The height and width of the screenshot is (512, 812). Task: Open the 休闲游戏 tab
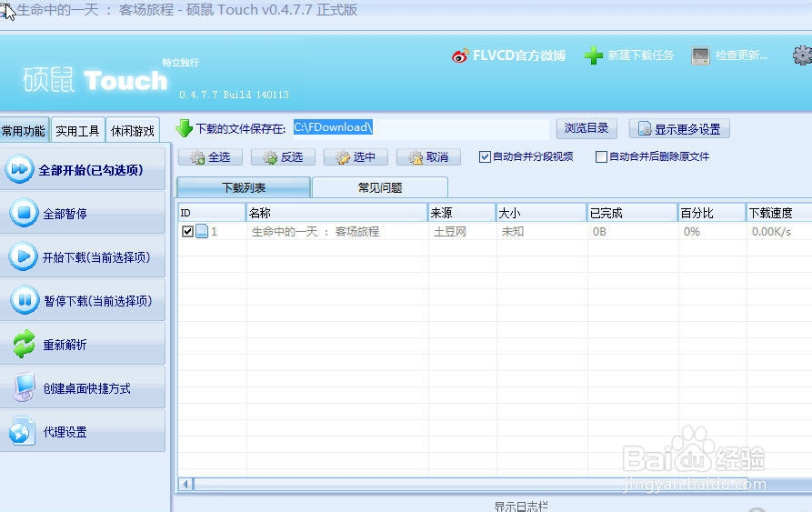tap(133, 130)
